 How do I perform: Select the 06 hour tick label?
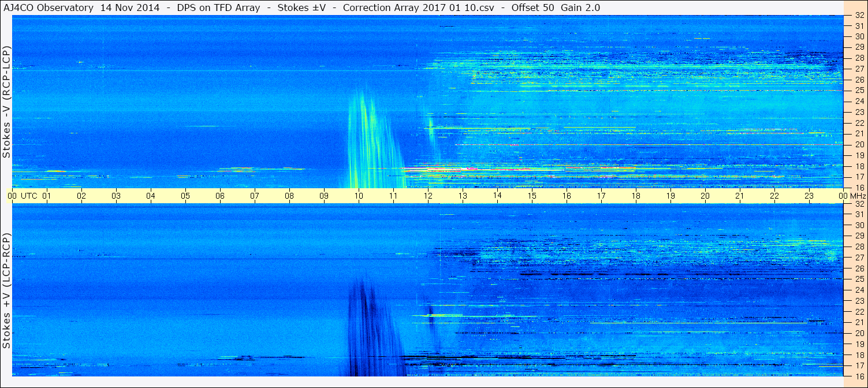click(220, 196)
